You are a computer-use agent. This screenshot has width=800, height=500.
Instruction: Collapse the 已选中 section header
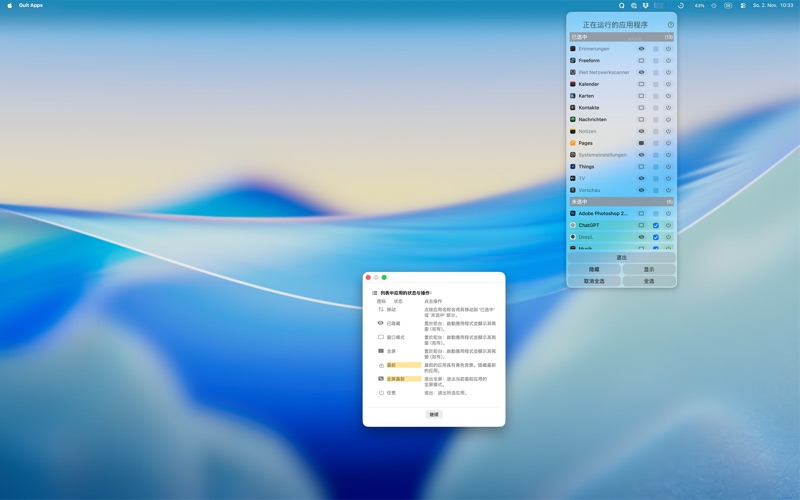point(620,37)
